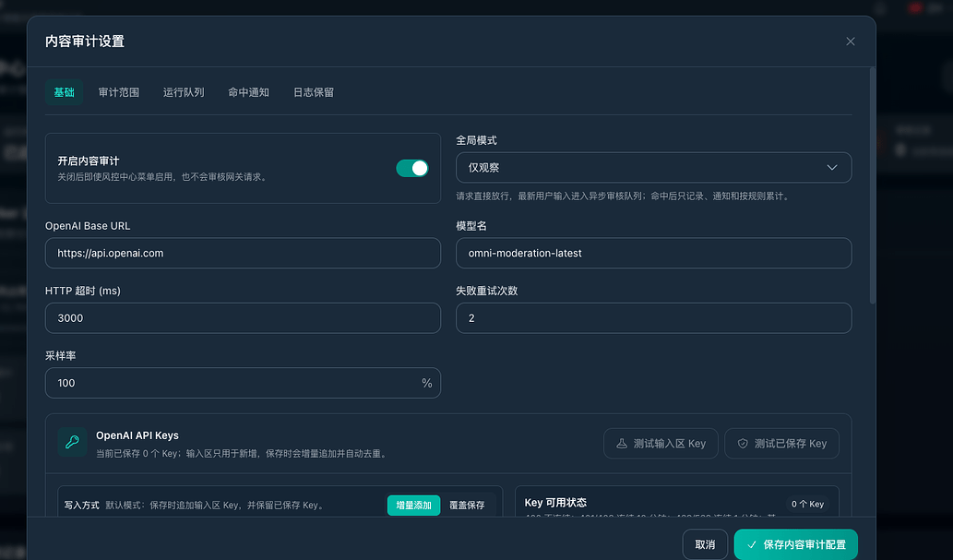
Task: Click the Key 可用状态 heading
Action: pyautogui.click(x=555, y=503)
